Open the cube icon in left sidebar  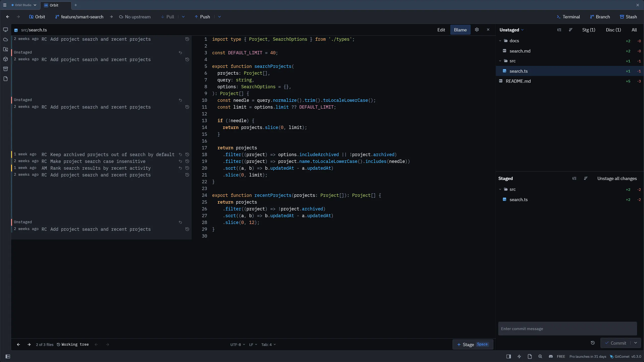pyautogui.click(x=6, y=59)
